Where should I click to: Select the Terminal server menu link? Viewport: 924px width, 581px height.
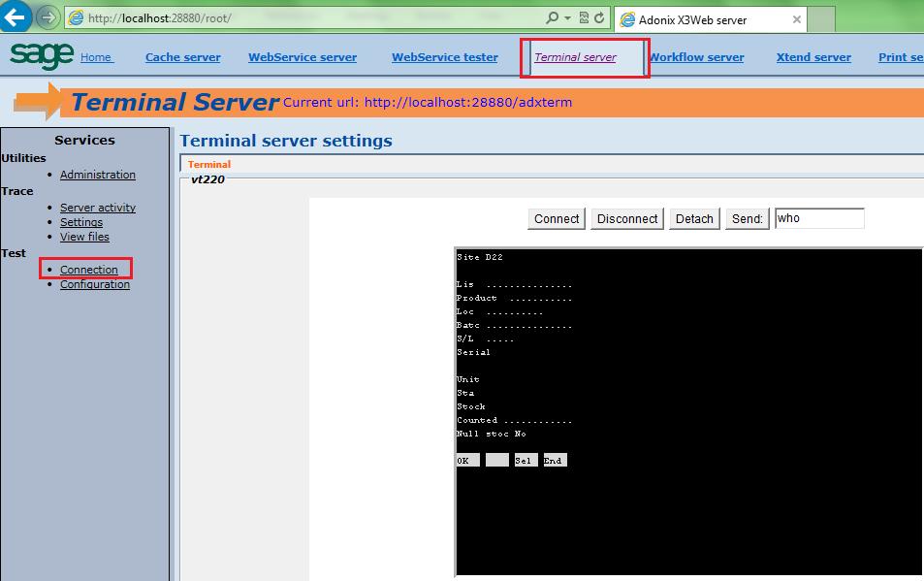point(575,57)
